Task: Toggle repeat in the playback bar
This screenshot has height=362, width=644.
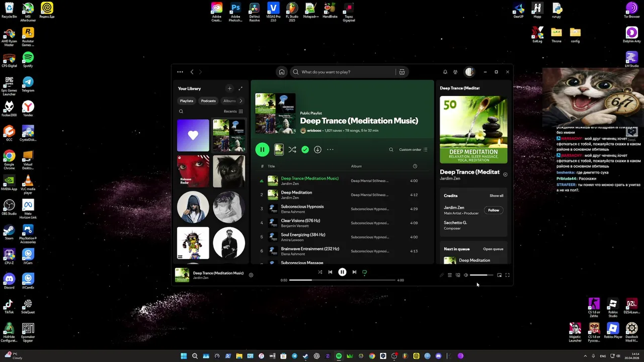Action: coord(365,272)
